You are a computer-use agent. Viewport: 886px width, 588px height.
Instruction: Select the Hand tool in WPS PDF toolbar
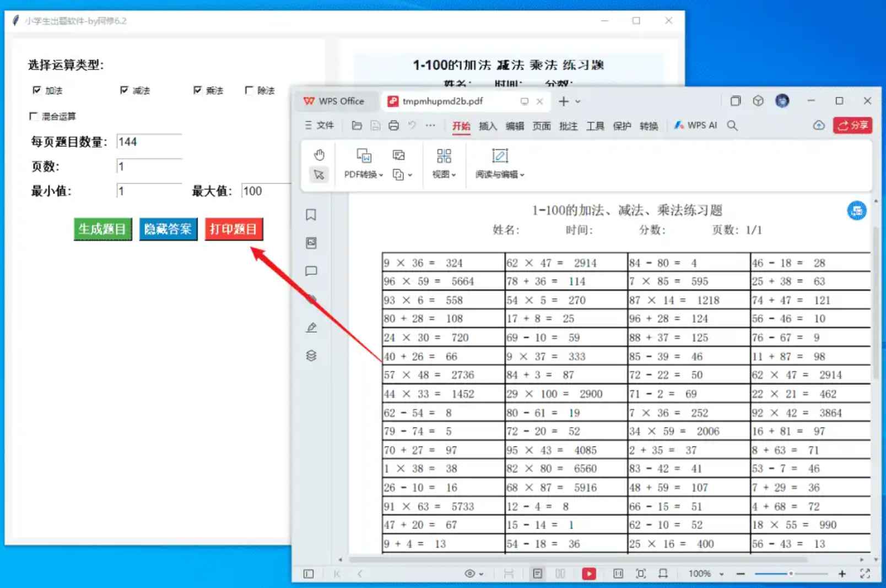320,155
